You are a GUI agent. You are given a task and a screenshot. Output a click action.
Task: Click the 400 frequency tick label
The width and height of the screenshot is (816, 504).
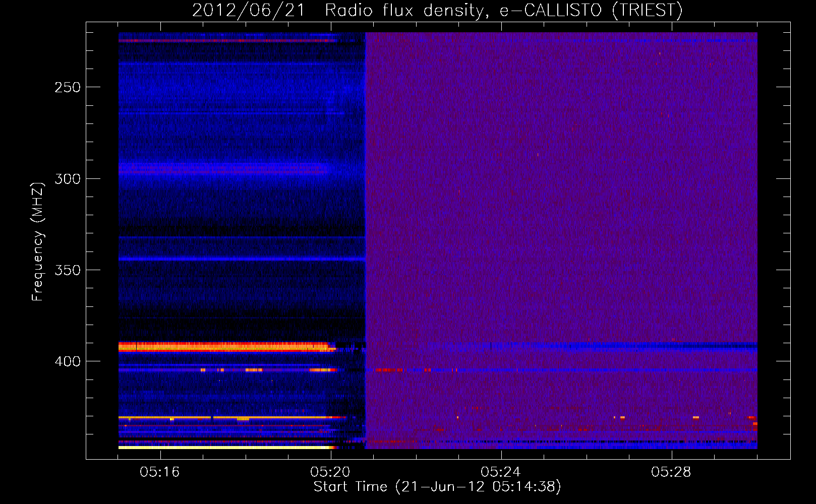coord(68,361)
